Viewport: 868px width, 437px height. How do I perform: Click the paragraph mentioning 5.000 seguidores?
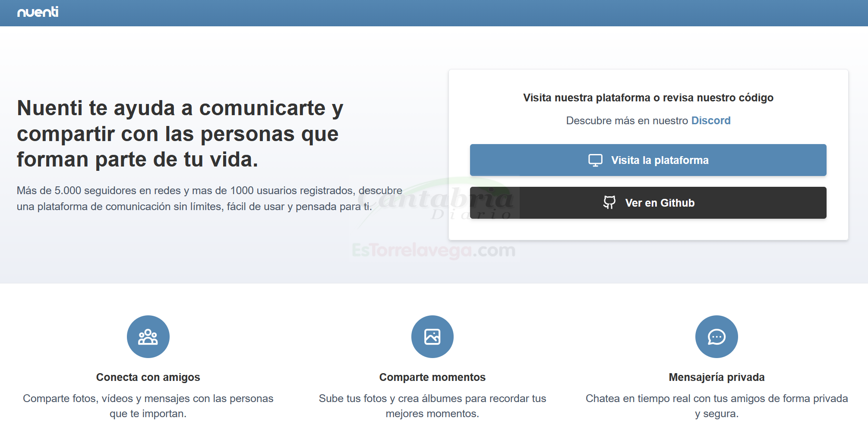209,198
